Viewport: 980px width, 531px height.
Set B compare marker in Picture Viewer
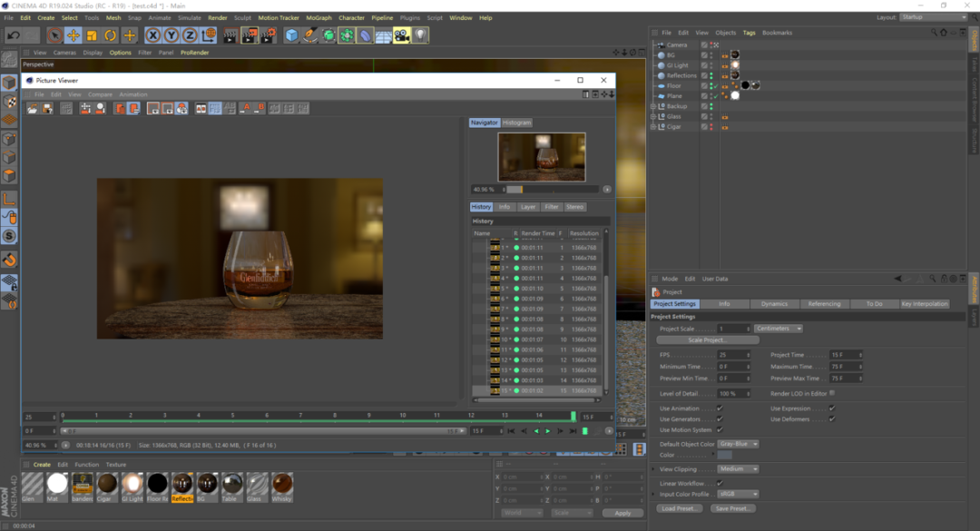tap(260, 109)
